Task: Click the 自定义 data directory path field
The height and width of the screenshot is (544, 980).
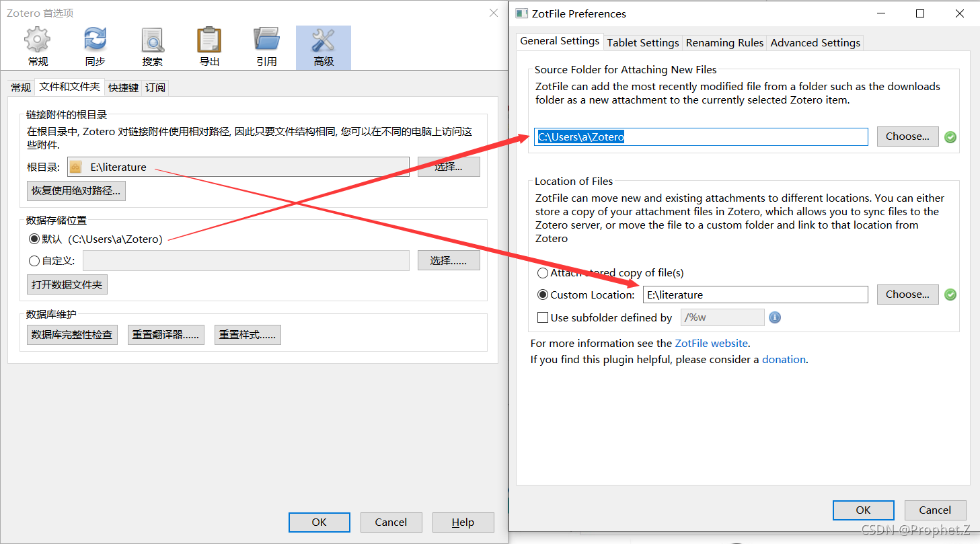Action: coord(246,260)
